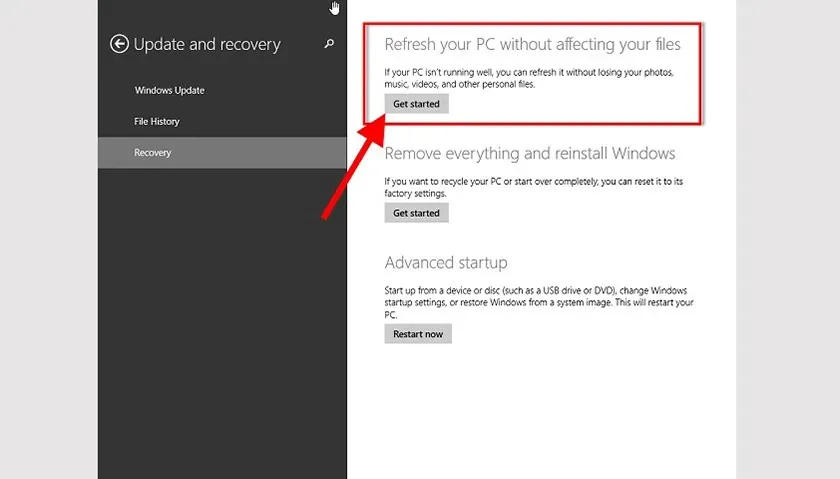Screen dimensions: 840x479
Task: Click the 'Advanced startup' heading
Action: pyautogui.click(x=446, y=263)
